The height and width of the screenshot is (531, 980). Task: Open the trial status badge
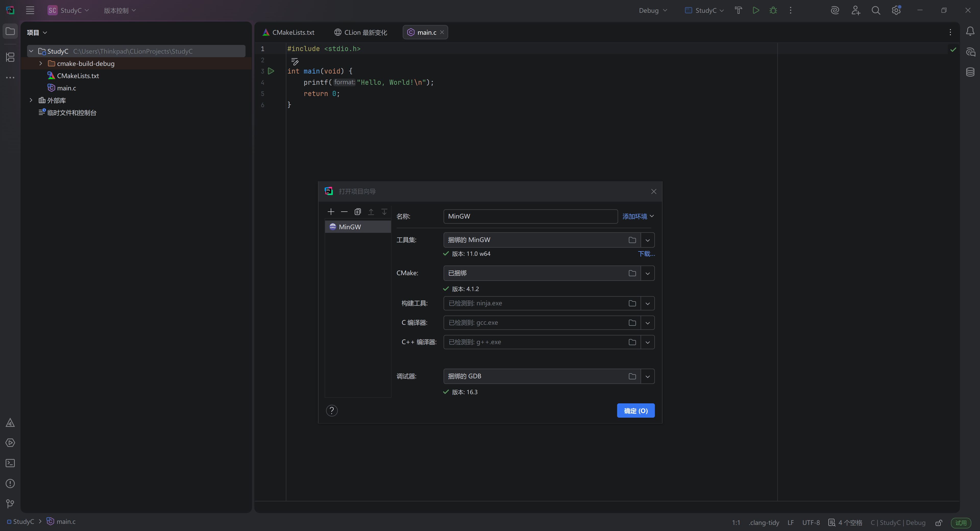961,523
